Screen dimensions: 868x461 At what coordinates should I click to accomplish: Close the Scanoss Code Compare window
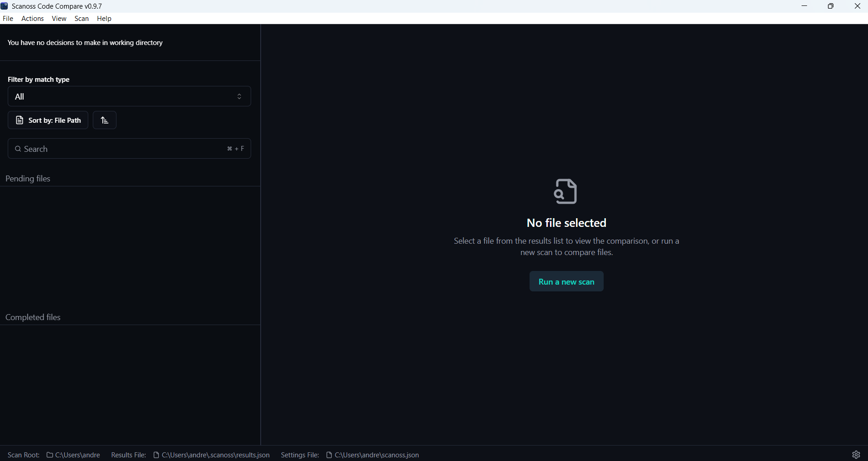(857, 6)
